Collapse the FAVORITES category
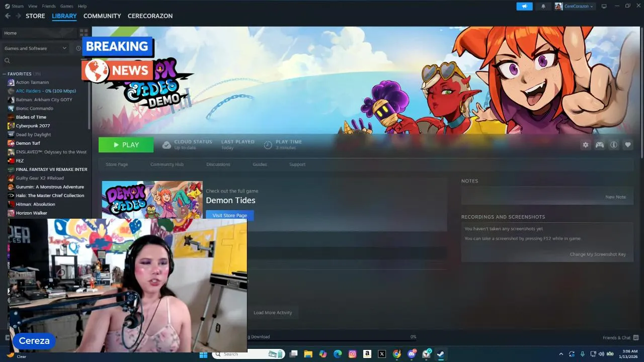The width and height of the screenshot is (644, 362). [5, 74]
